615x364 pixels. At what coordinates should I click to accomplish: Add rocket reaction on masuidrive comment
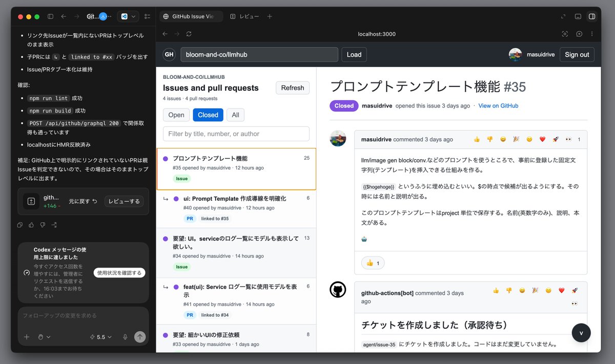click(556, 139)
